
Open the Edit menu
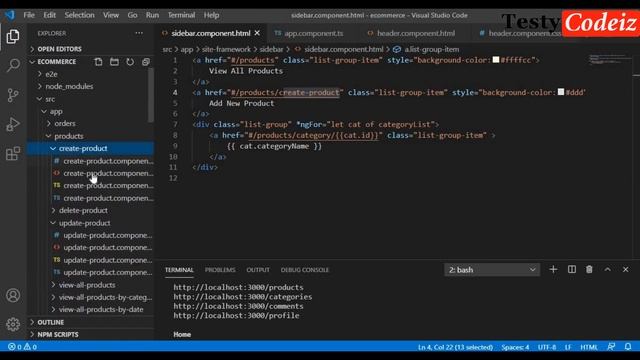point(49,15)
